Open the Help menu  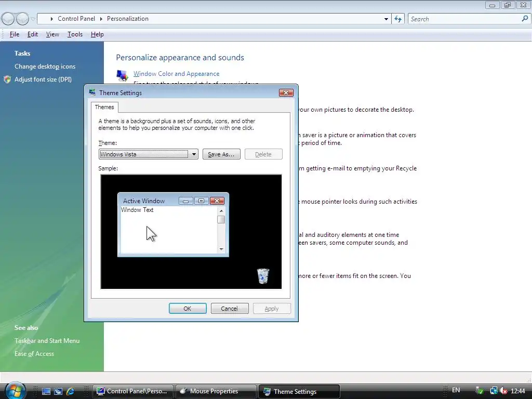tap(97, 34)
